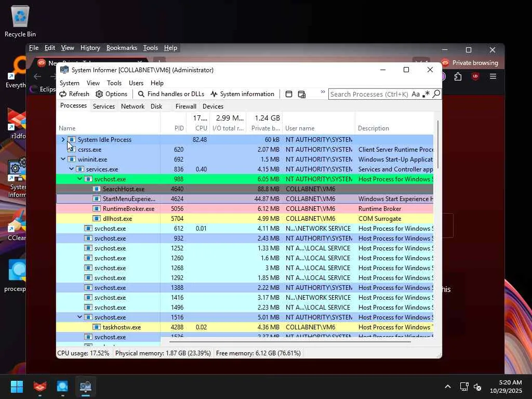
Task: Expand System Idle Process tree node
Action: 63,139
